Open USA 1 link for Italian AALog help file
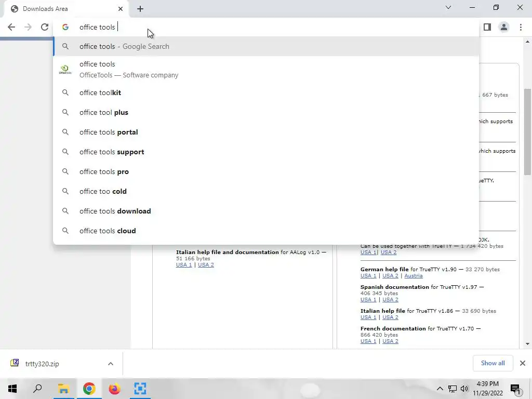 click(x=184, y=264)
